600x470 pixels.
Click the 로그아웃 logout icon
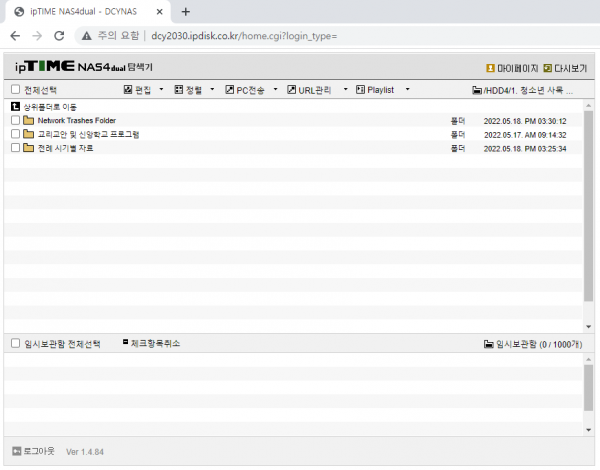16,451
